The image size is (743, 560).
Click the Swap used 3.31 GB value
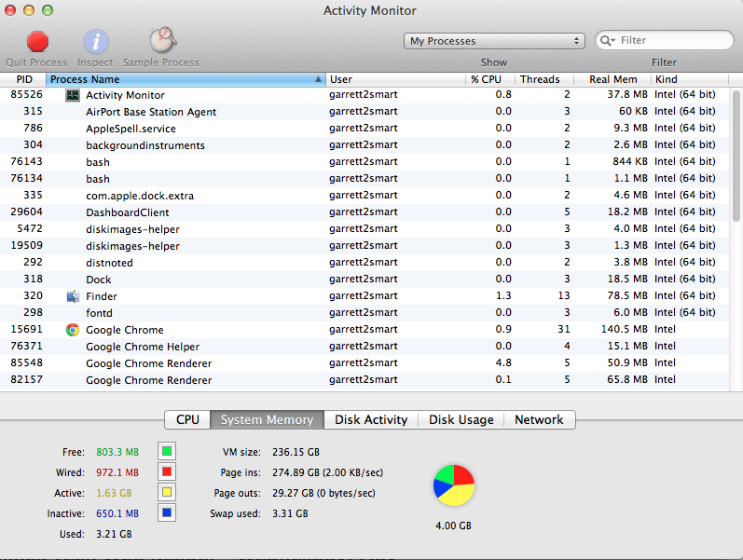290,513
